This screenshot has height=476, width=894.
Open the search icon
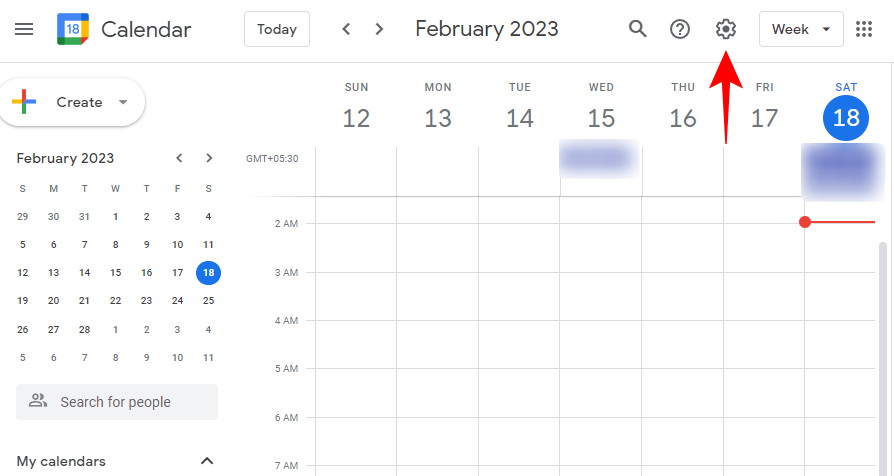[637, 29]
